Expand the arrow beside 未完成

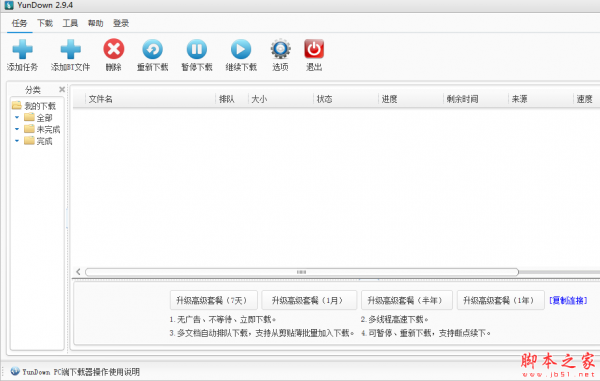(x=17, y=129)
